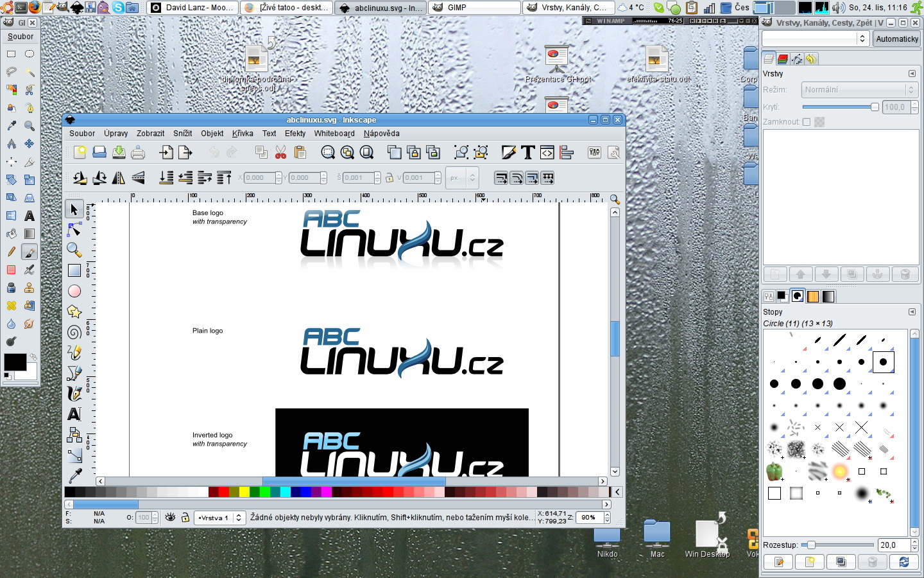
Task: Toggle move gradients with object button
Action: [532, 178]
